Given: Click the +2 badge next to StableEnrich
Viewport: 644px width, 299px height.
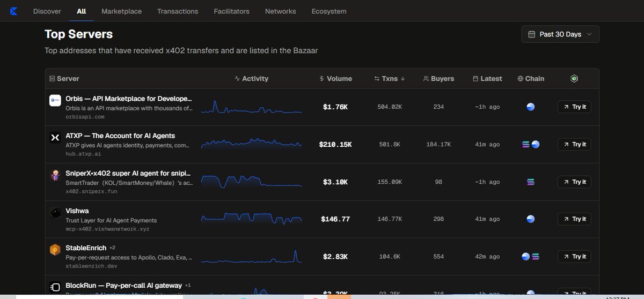Looking at the screenshot, I should tap(112, 248).
